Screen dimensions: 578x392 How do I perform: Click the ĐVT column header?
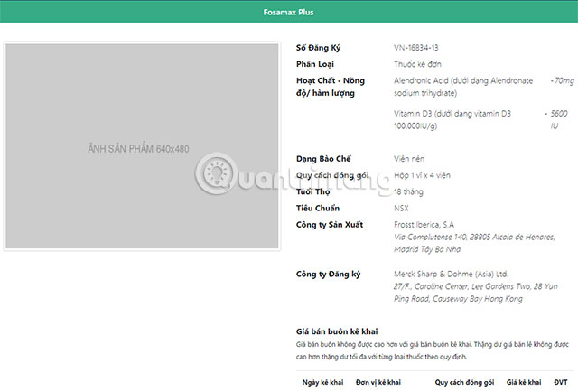(x=560, y=382)
